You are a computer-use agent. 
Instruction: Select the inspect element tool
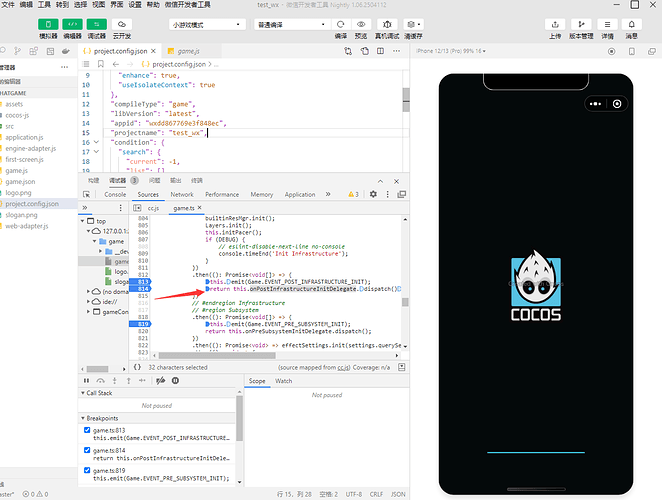pyautogui.click(x=87, y=194)
